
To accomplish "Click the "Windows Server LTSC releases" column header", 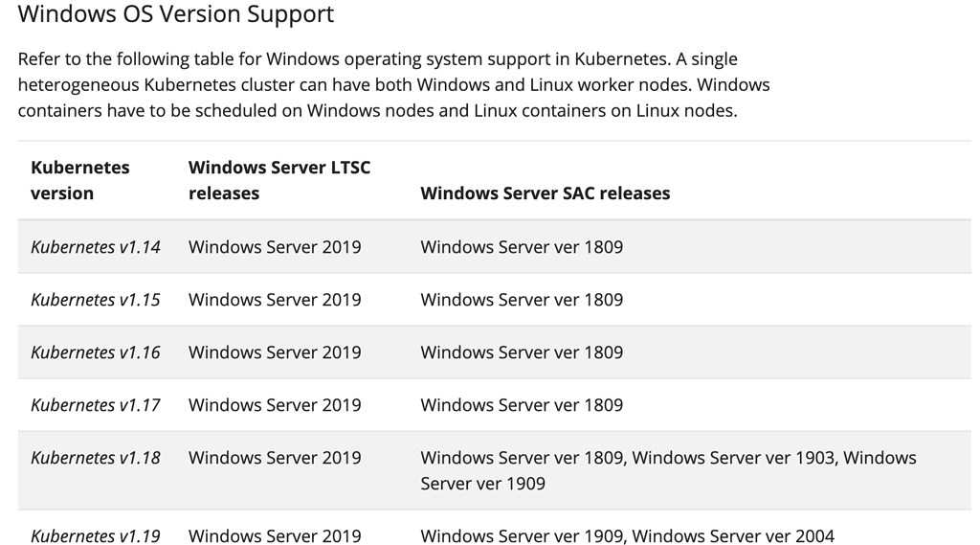I will [x=279, y=180].
